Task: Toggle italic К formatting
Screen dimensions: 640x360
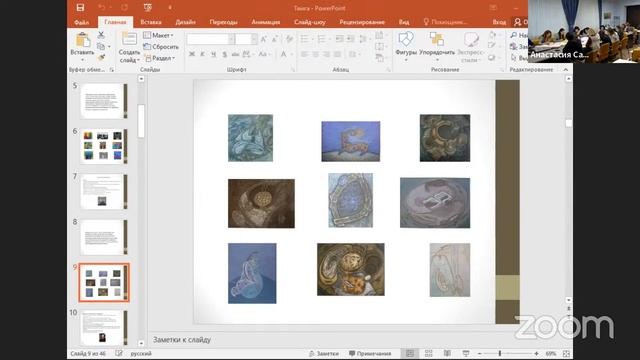Action: 202,54
